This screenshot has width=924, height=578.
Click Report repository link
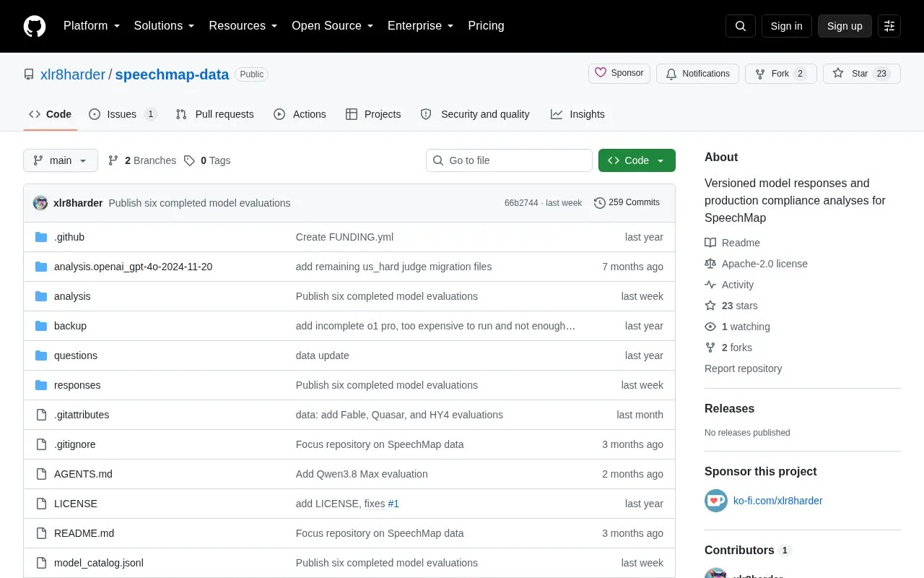[743, 368]
